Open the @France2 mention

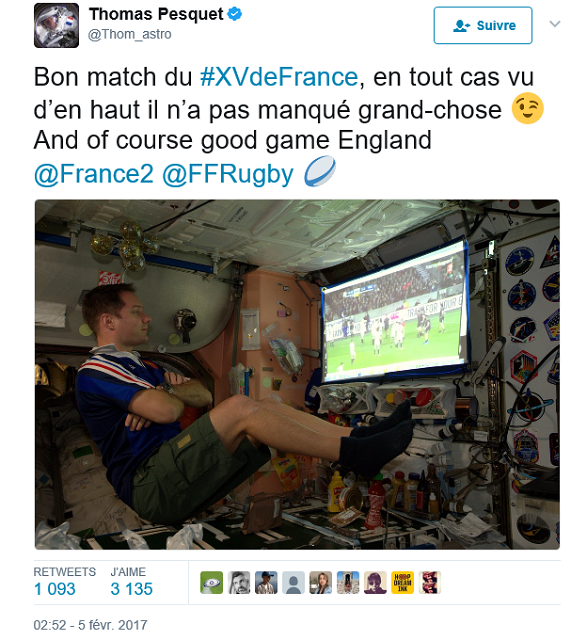tap(93, 174)
